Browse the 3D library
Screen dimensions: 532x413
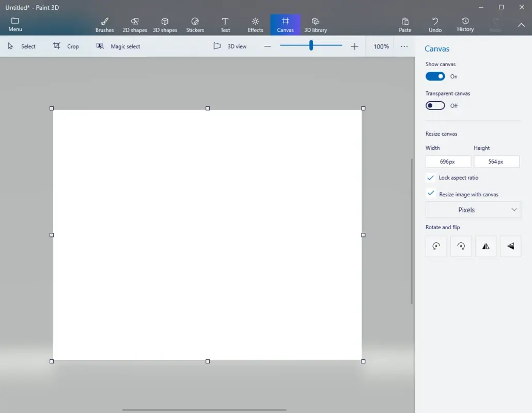coord(315,24)
